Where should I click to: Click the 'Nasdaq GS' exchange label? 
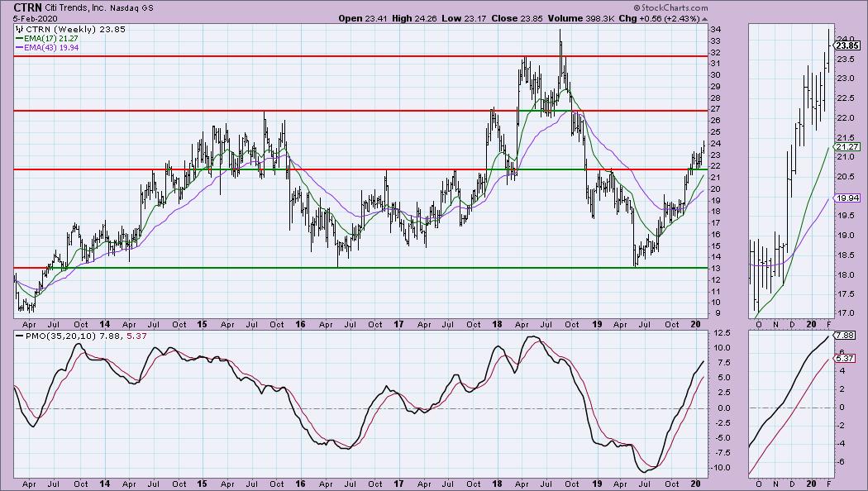click(x=130, y=8)
